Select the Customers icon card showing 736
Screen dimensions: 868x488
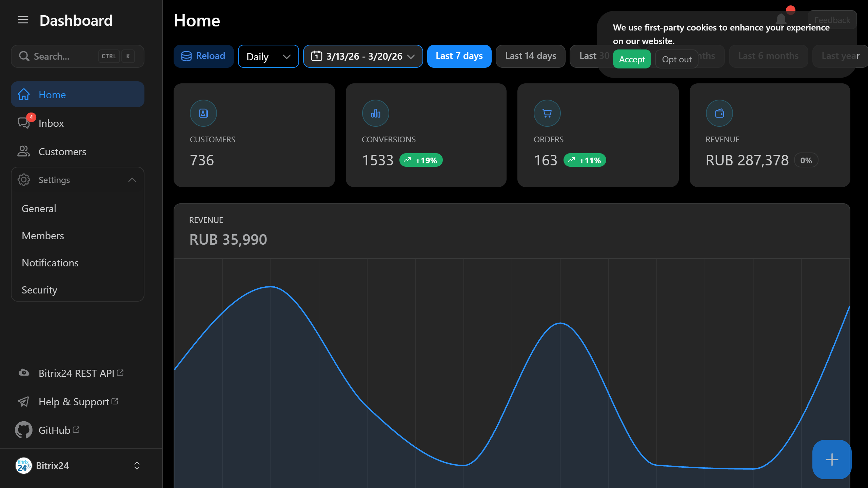(203, 113)
